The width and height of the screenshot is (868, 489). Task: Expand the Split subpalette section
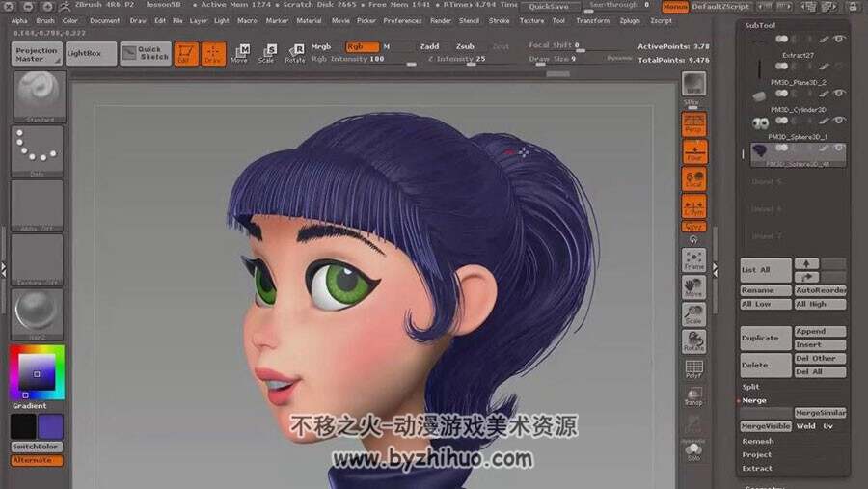coord(750,387)
